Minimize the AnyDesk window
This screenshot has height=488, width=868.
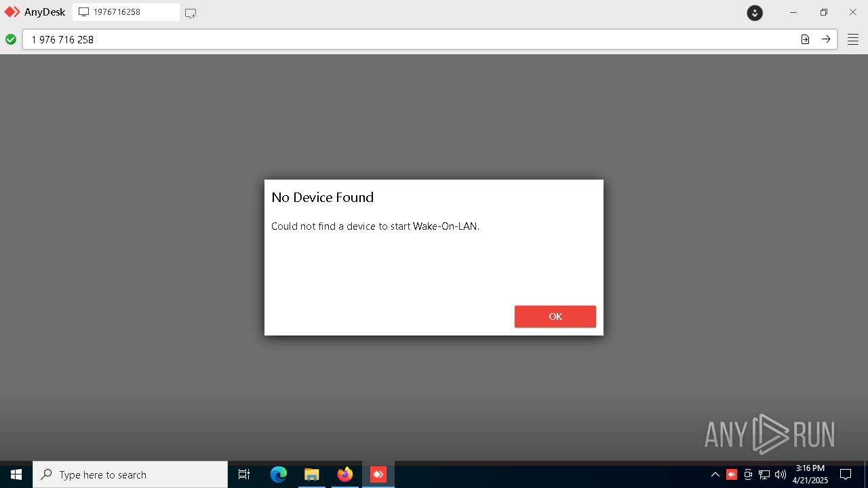(793, 12)
